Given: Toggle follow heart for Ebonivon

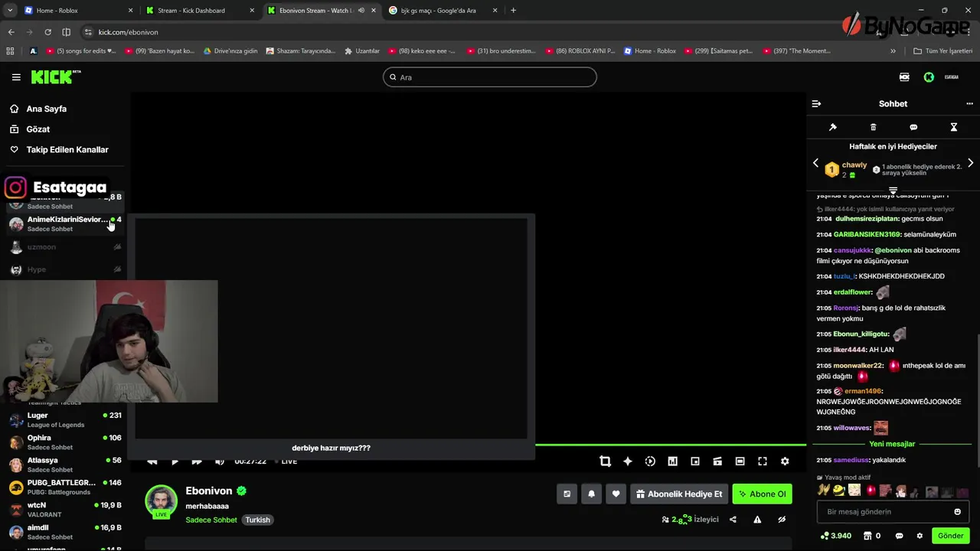Looking at the screenshot, I should (x=616, y=494).
